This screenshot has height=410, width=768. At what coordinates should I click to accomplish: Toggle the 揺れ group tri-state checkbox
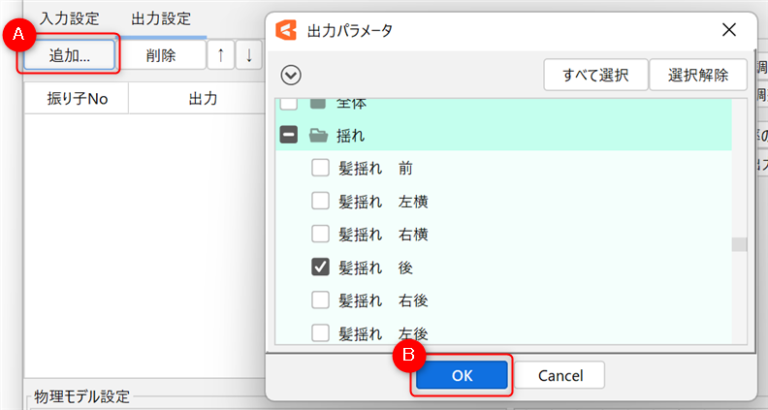288,135
